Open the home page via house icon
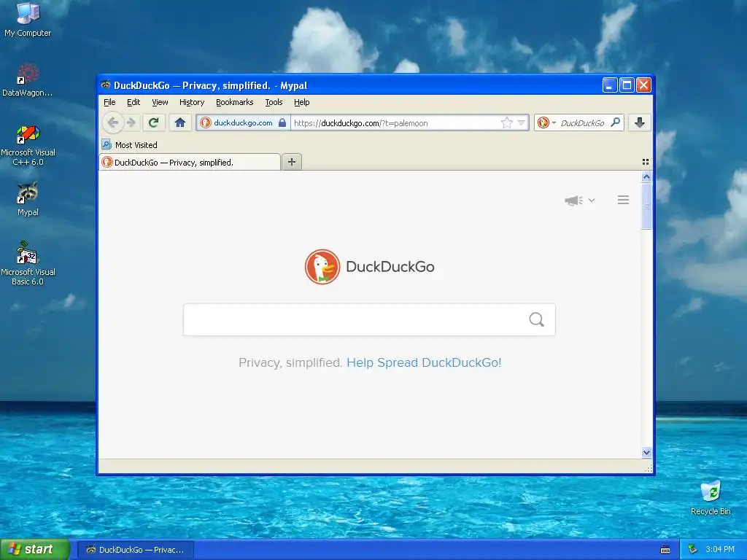 [180, 122]
